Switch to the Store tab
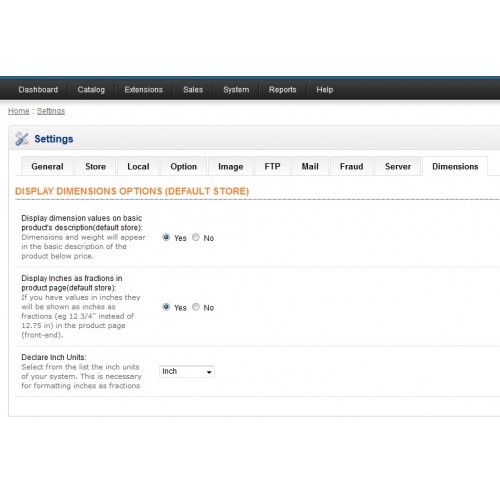500x500 pixels. 96,166
